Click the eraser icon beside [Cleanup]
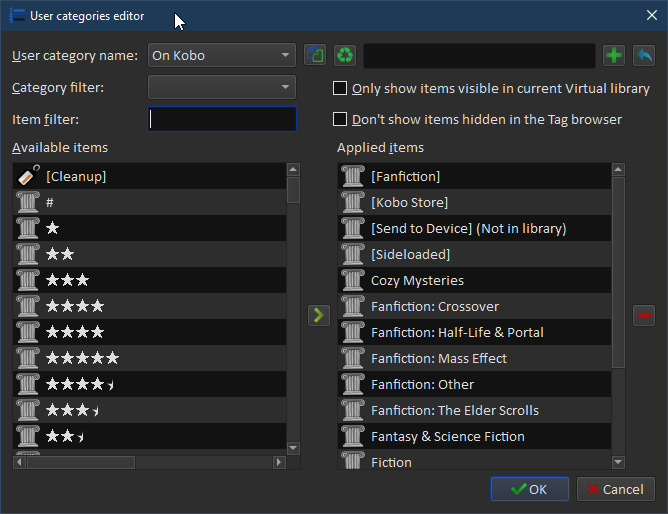 29,176
